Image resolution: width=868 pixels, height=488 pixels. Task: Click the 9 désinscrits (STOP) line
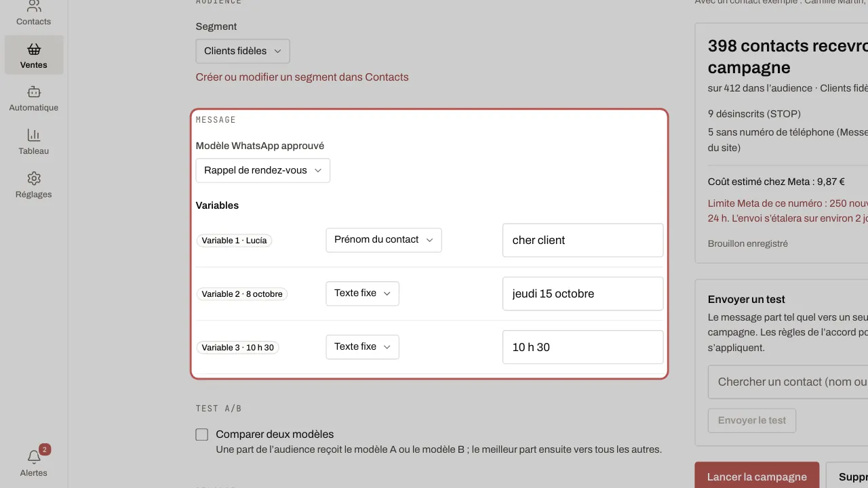(x=754, y=114)
